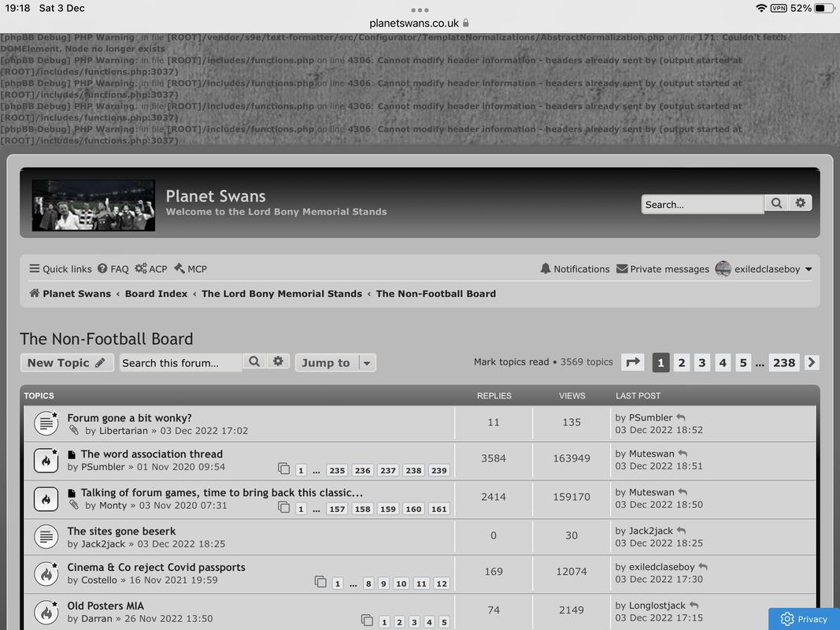Click the new-post page icon before Talking of forum games
Viewport: 840px width, 630px height.
pyautogui.click(x=72, y=493)
